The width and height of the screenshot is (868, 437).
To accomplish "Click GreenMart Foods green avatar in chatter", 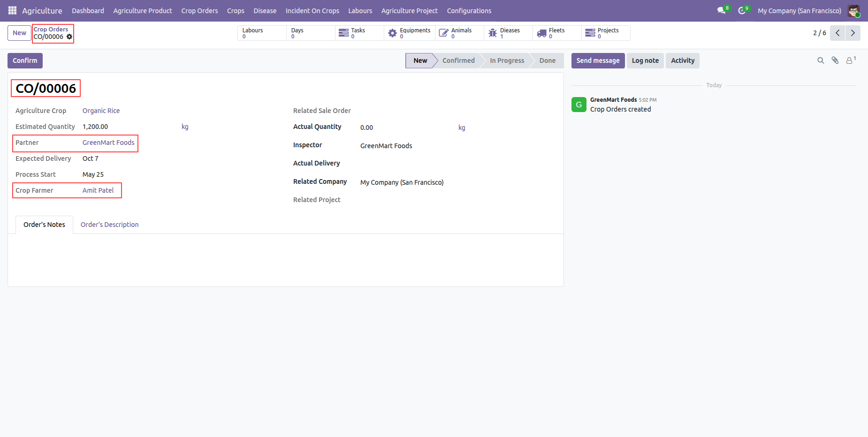I will pyautogui.click(x=579, y=105).
